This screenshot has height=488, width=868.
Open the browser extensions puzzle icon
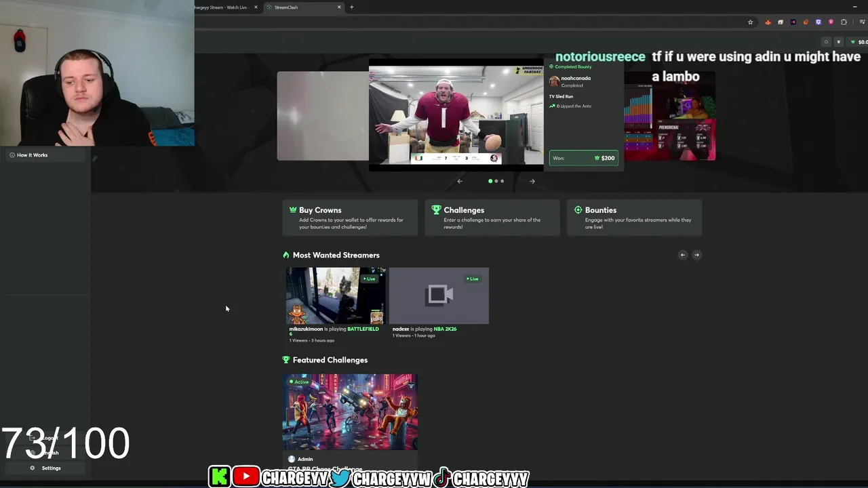[844, 22]
